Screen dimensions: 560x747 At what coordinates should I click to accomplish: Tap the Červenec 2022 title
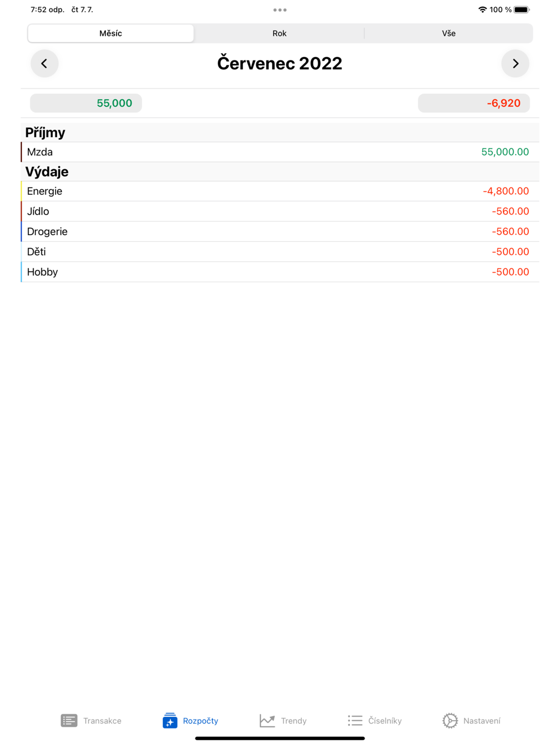point(279,63)
